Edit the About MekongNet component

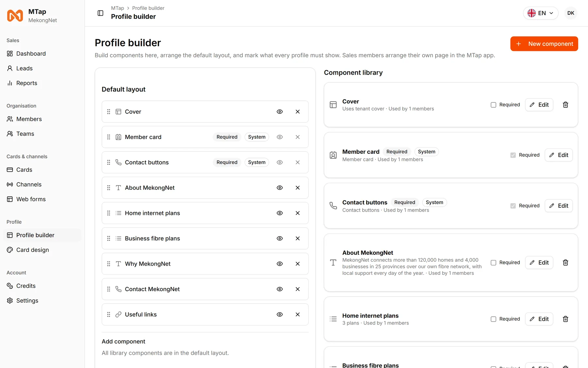click(x=539, y=263)
